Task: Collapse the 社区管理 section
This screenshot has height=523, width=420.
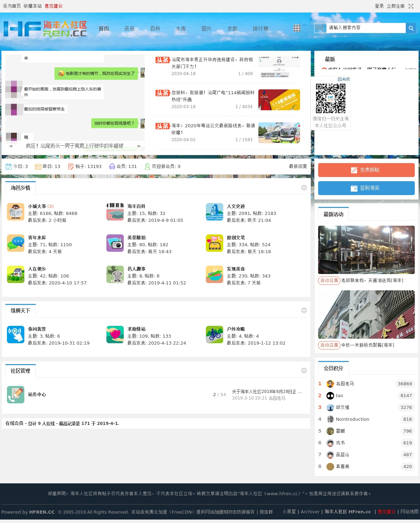Action: pos(304,371)
